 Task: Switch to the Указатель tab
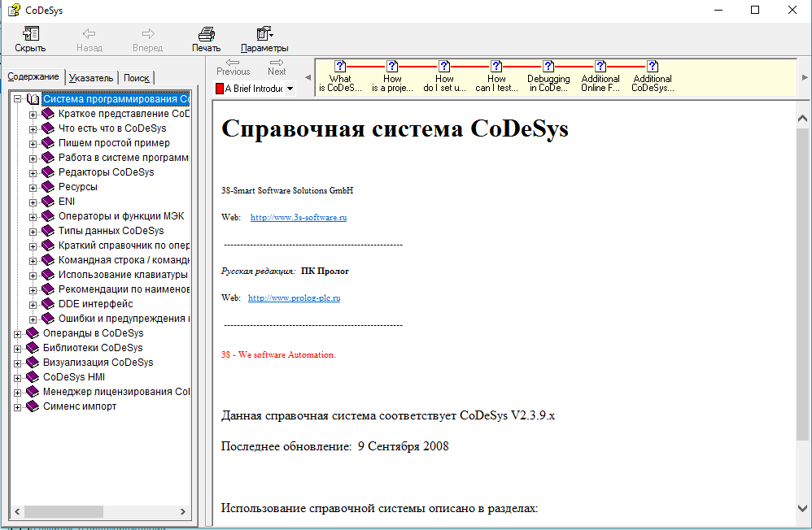pos(91,78)
